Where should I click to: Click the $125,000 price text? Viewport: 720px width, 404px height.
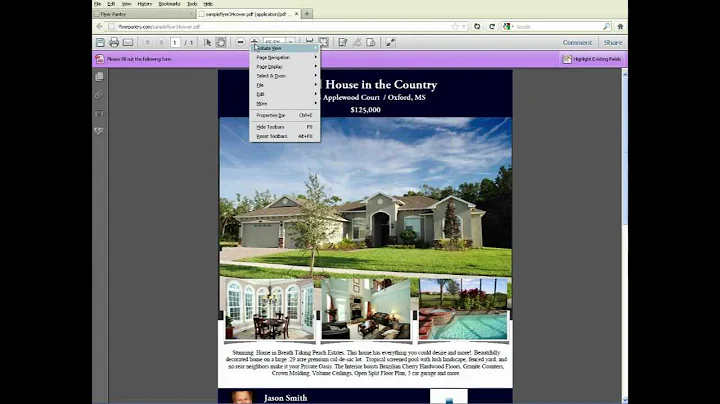tap(366, 110)
